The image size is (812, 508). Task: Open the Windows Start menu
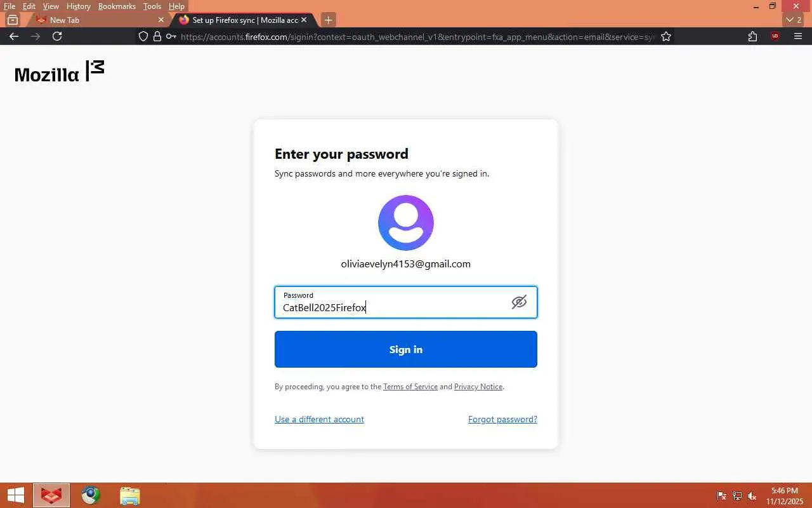(x=16, y=495)
